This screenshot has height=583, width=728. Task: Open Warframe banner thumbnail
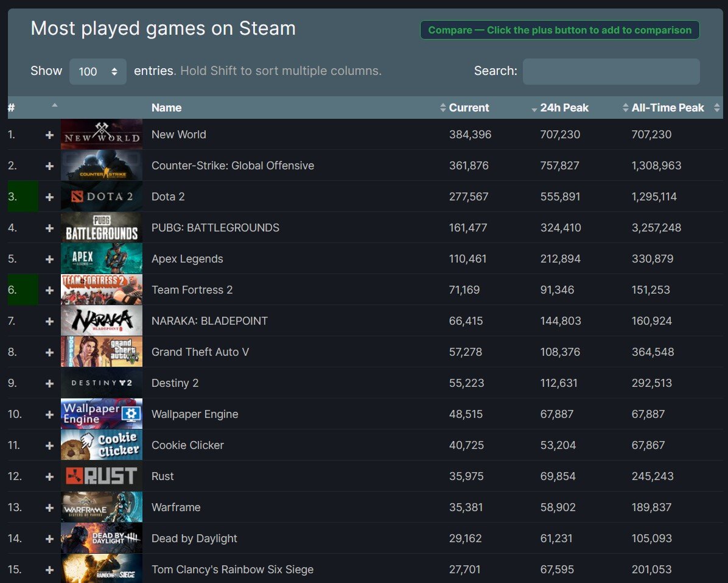pyautogui.click(x=102, y=507)
